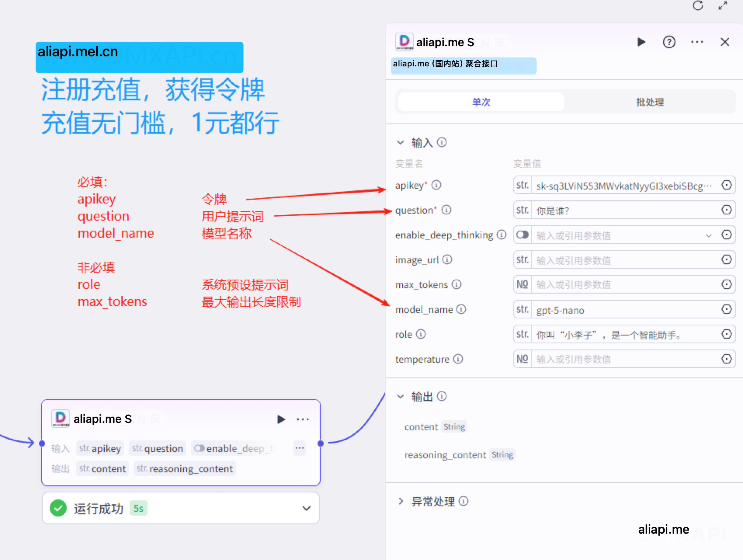Expand the 运行成功 run result dropdown
The width and height of the screenshot is (743, 560).
tap(306, 509)
